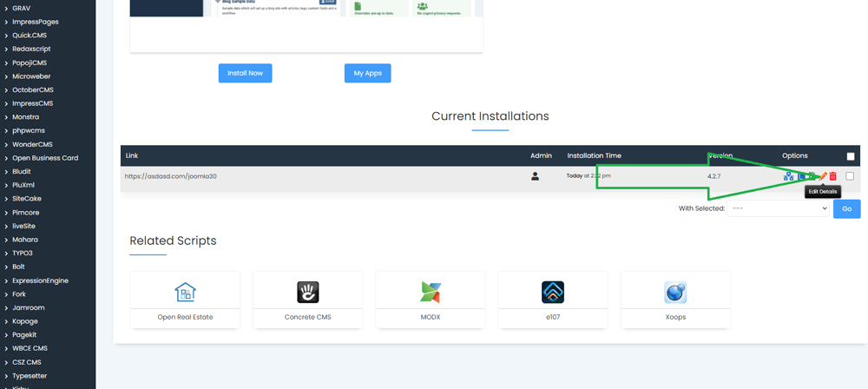Open the Open Real Estate house icon
Viewport: 868px width, 389px height.
[185, 292]
